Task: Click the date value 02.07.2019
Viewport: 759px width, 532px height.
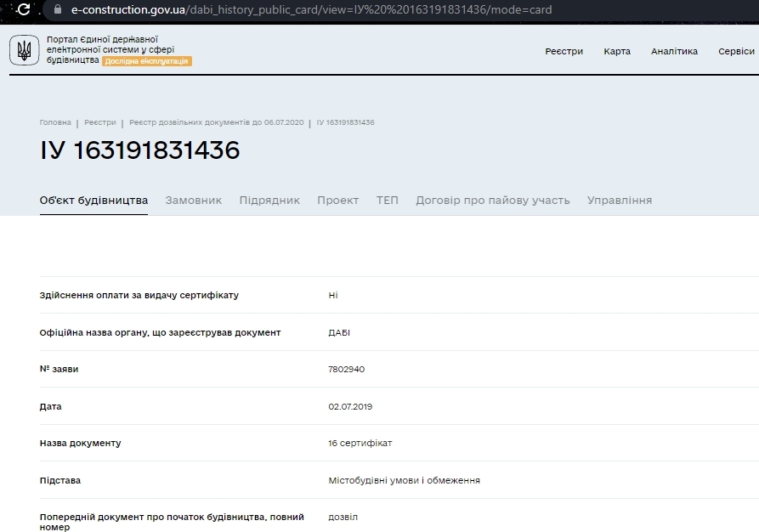Action: coord(350,406)
